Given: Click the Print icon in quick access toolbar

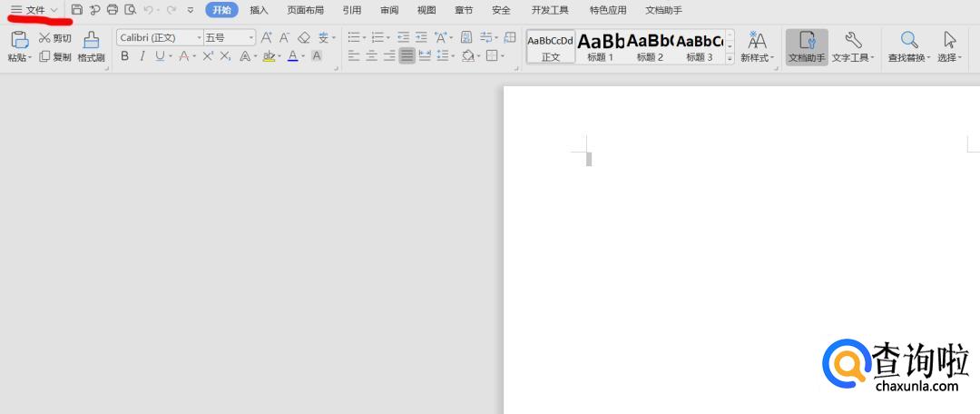Looking at the screenshot, I should 113,10.
